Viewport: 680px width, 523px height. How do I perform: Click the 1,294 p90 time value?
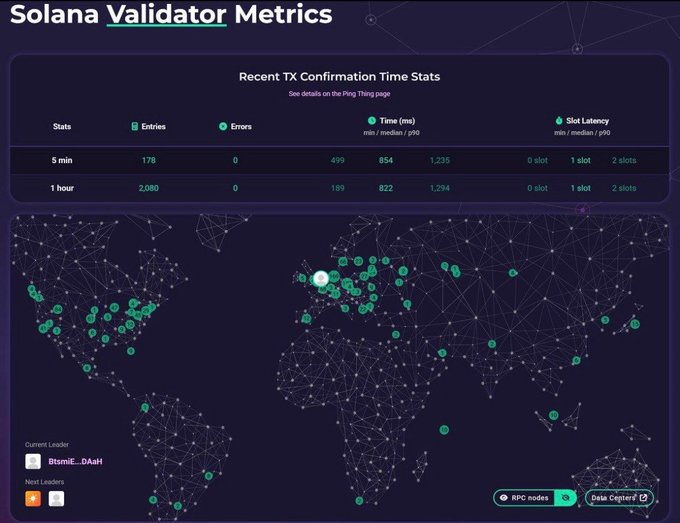click(440, 188)
